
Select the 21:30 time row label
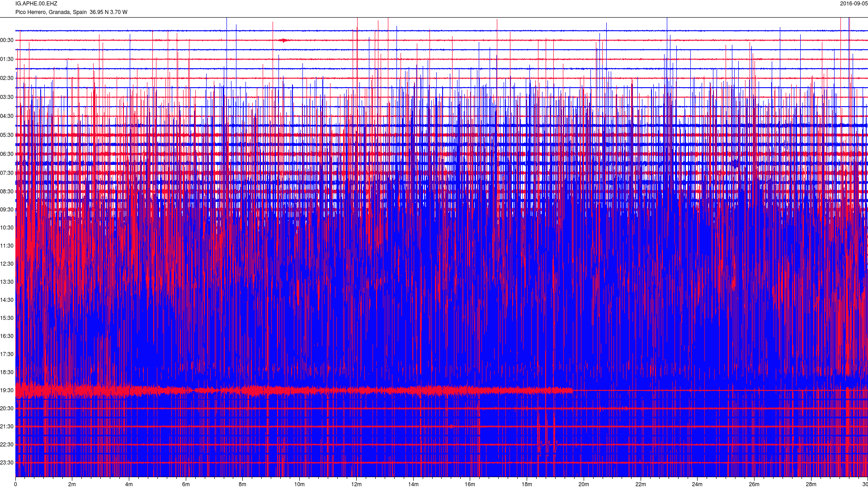pos(7,427)
